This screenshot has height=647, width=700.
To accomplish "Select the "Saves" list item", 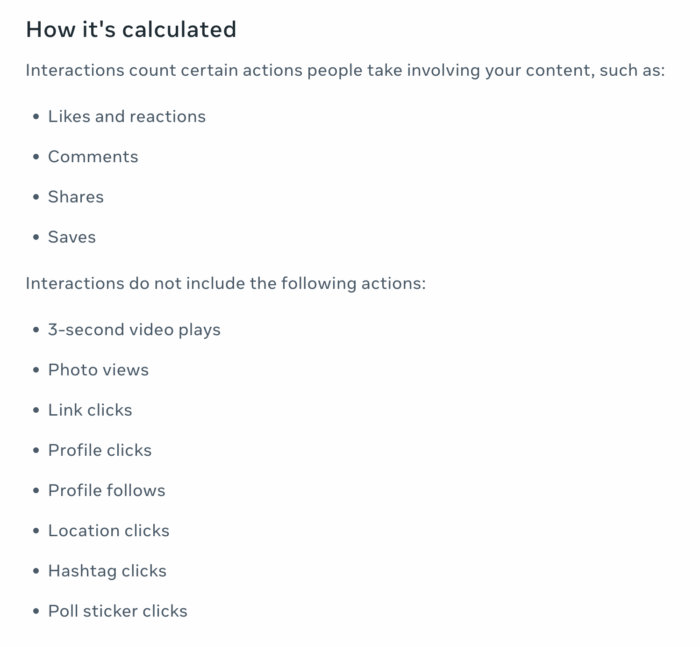I will [72, 237].
